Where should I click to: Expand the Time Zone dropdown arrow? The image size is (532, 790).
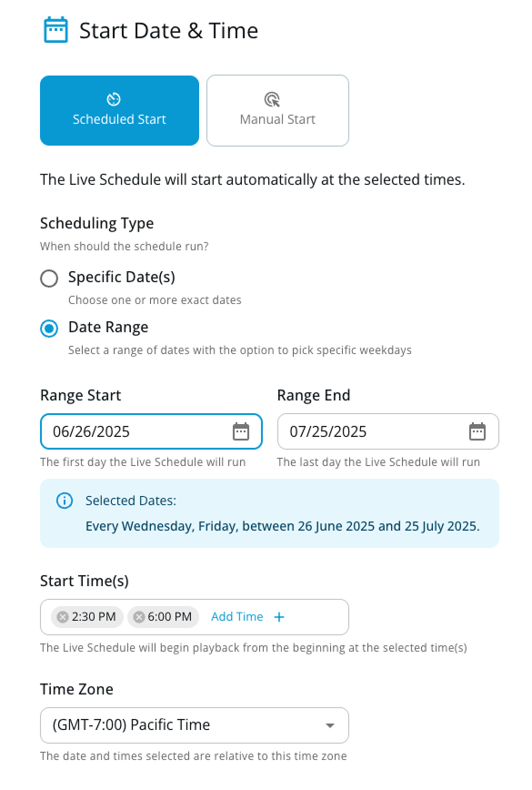(x=330, y=725)
